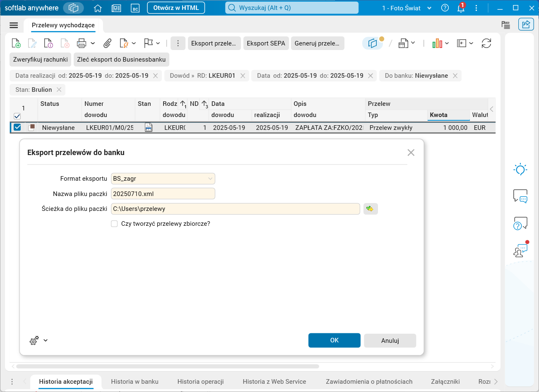Refresh the transfers list
This screenshot has width=539, height=392.
[x=486, y=43]
